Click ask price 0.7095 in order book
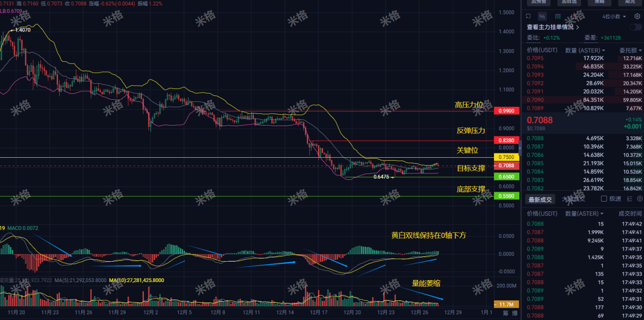This screenshot has width=644, height=320. 535,58
